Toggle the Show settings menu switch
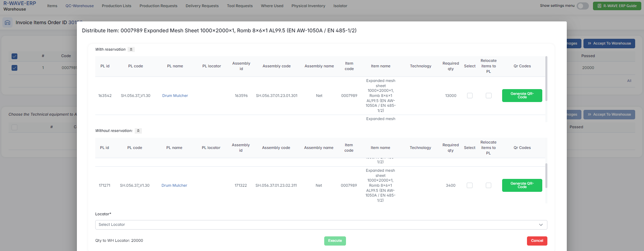 [582, 6]
